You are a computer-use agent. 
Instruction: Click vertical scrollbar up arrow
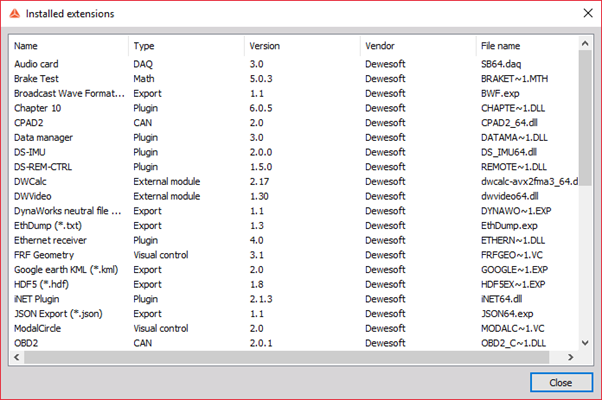pos(585,43)
